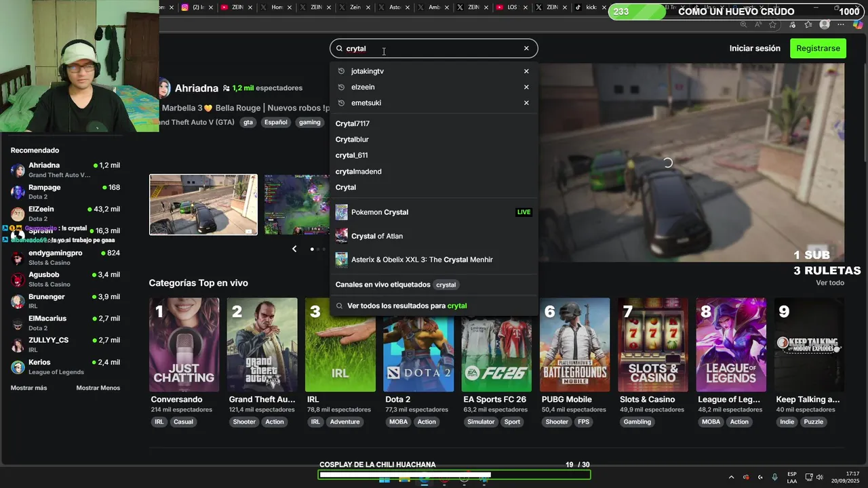The height and width of the screenshot is (488, 868).
Task: Open Asterix & Obelix XXL 3 category result
Action: [433, 260]
